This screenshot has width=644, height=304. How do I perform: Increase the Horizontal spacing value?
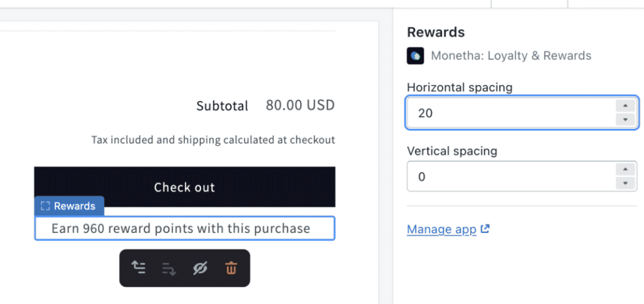pyautogui.click(x=625, y=106)
